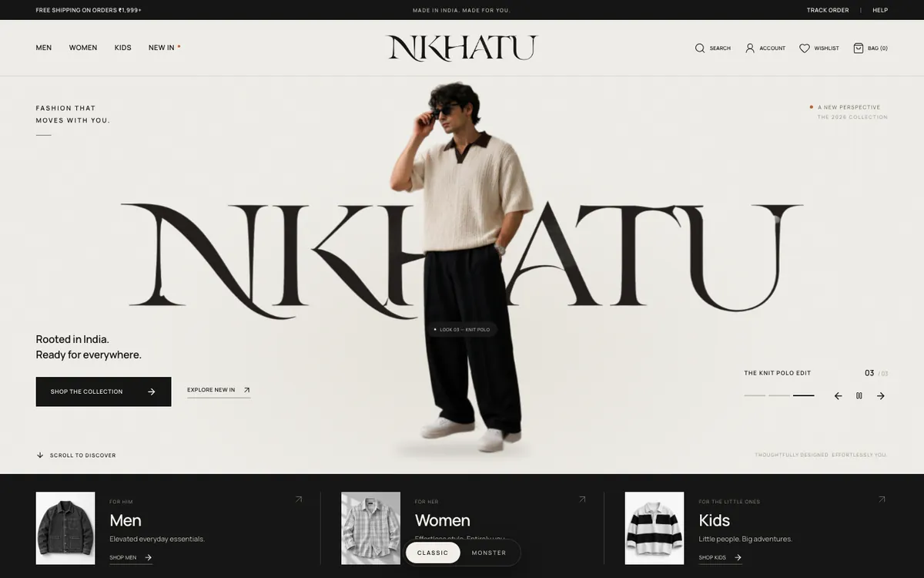Click the Women category heading

pyautogui.click(x=442, y=520)
